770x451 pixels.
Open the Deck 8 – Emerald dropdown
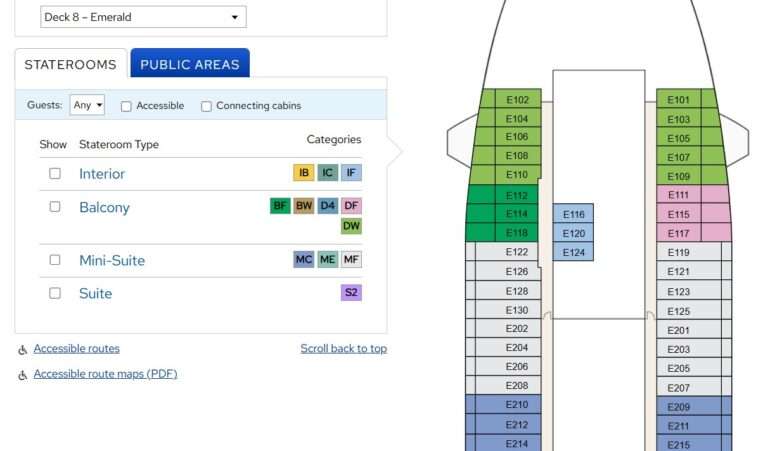[x=143, y=17]
